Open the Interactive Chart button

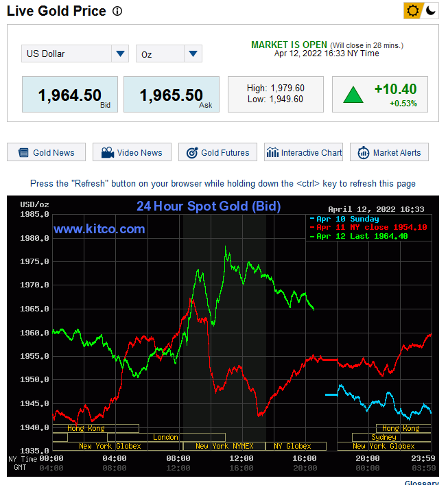(x=303, y=152)
